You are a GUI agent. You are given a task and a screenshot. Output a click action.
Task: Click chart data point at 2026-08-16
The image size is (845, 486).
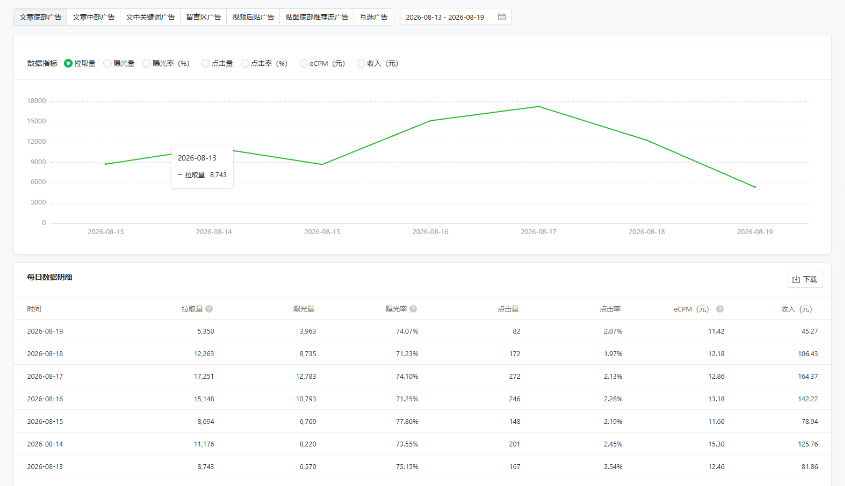(431, 121)
